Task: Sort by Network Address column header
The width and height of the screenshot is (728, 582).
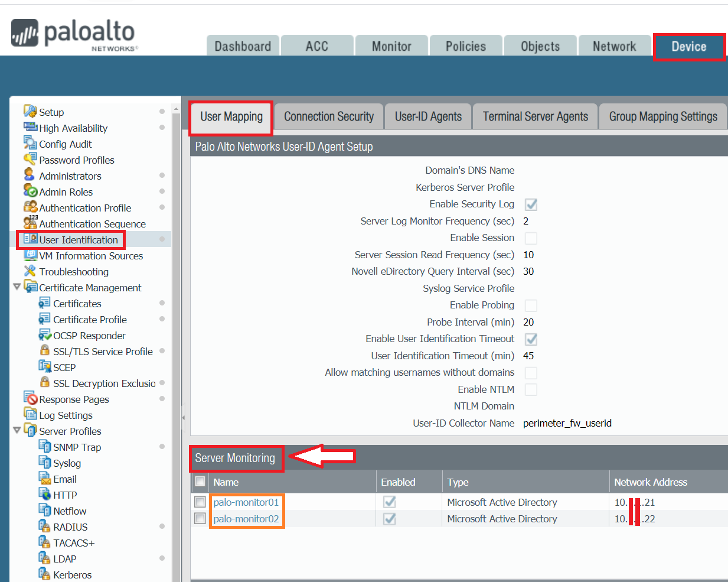Action: 668,482
